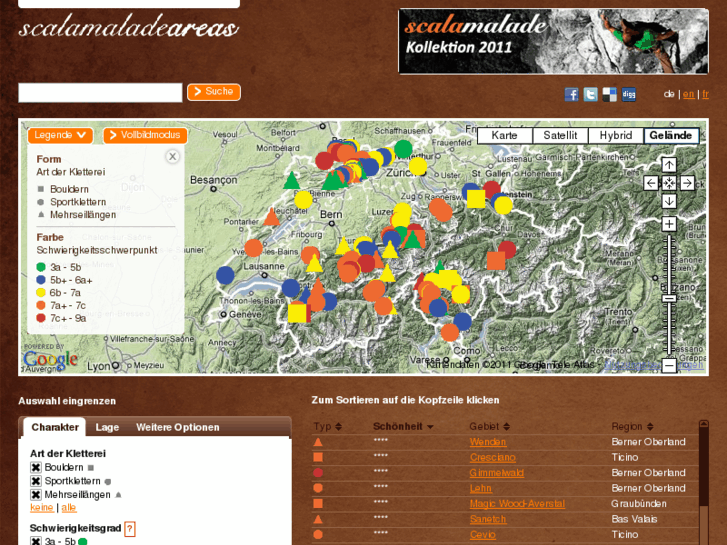This screenshot has width=727, height=545.
Task: Open the Sanetch area link
Action: [488, 519]
